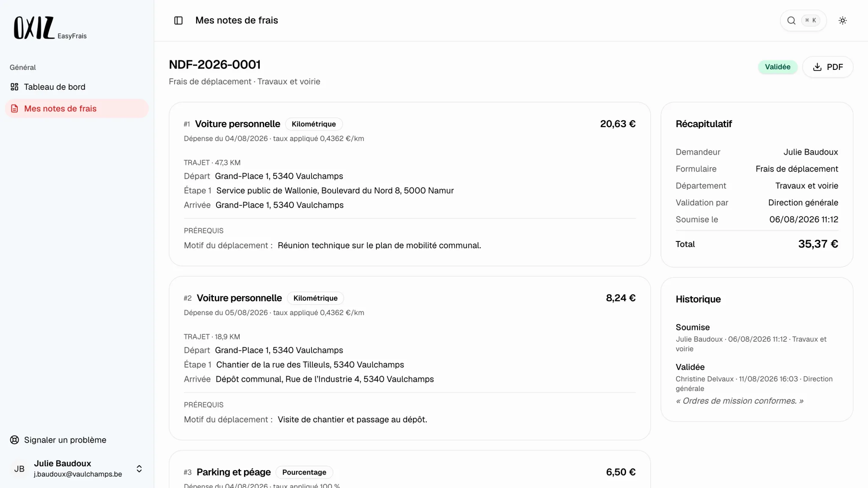Click the OXIZ EasyFrais logo

[x=50, y=28]
